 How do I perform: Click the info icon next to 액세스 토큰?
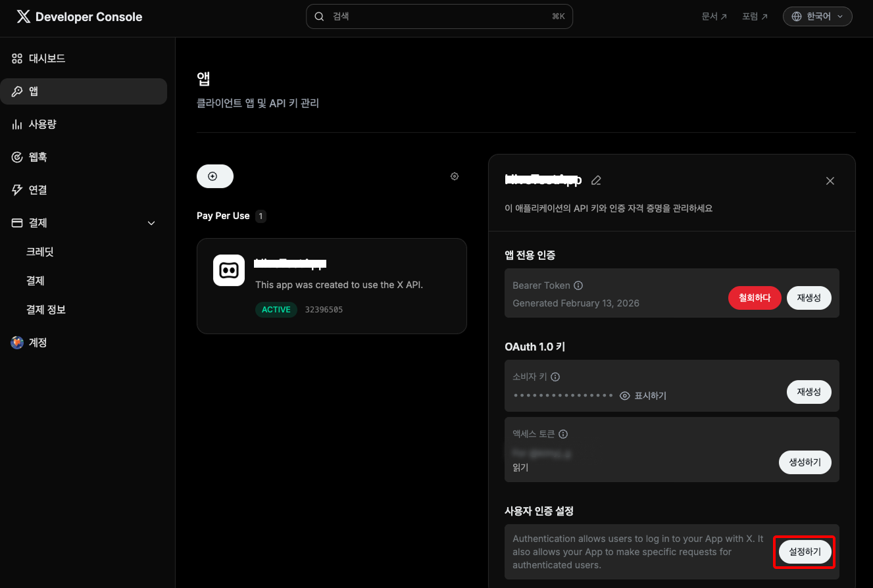[563, 434]
